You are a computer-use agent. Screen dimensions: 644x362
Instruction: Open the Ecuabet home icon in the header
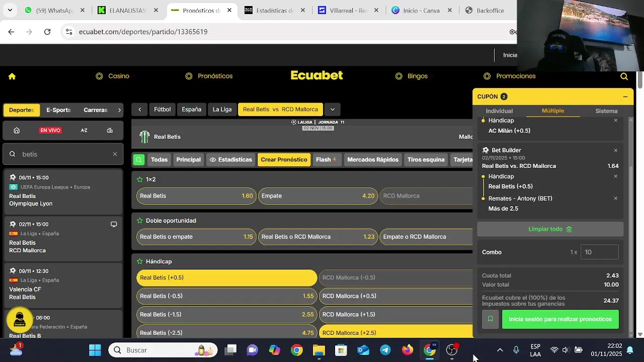tap(12, 76)
